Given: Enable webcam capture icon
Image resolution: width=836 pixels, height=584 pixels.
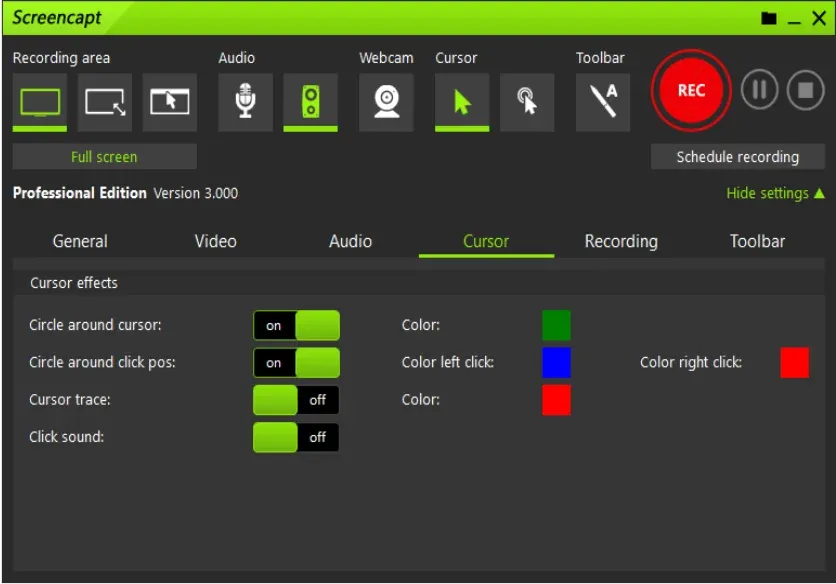Looking at the screenshot, I should [x=386, y=102].
